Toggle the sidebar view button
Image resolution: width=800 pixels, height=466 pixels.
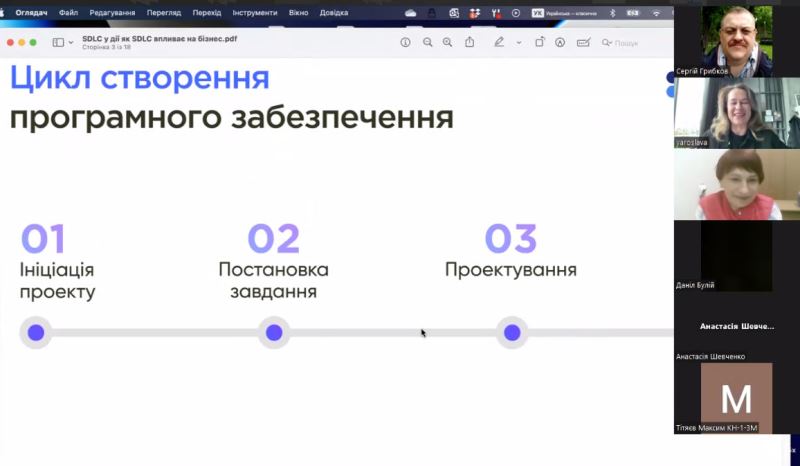58,42
